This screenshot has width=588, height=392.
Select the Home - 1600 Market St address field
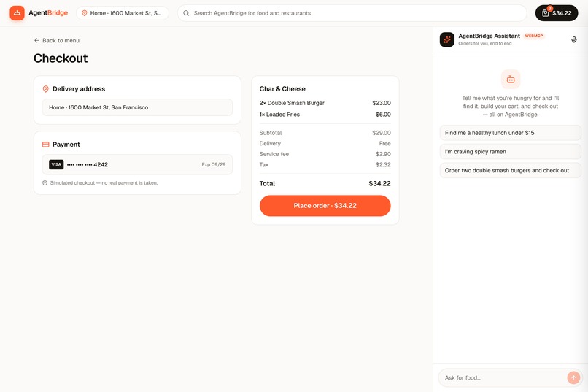click(x=137, y=107)
